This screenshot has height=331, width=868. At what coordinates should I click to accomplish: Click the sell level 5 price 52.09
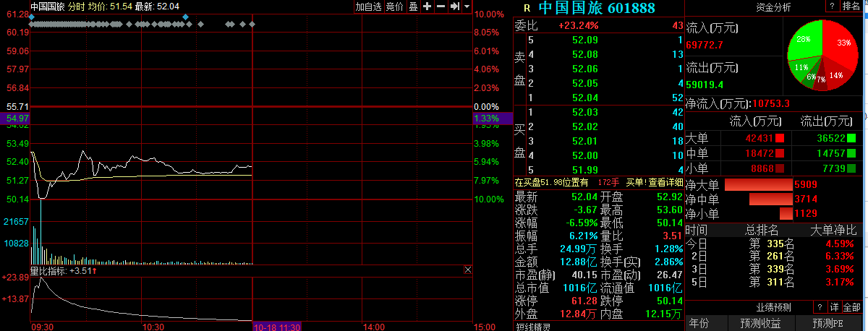(584, 40)
